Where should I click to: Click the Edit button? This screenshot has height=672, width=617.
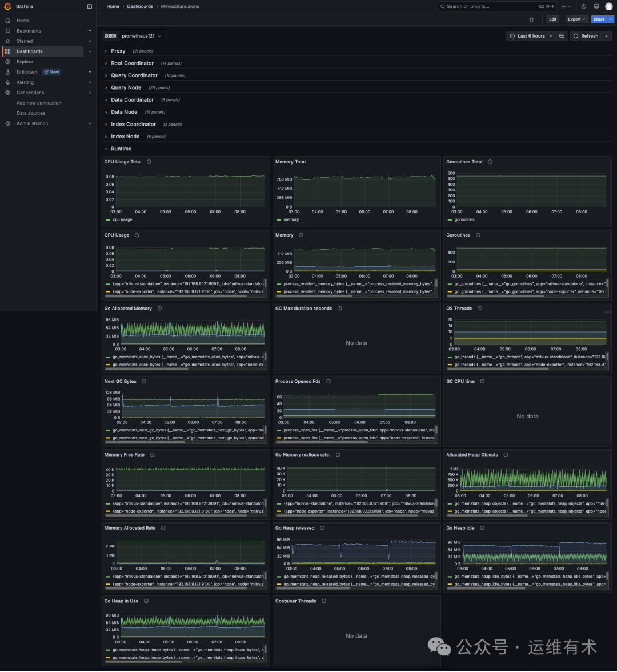[x=552, y=19]
